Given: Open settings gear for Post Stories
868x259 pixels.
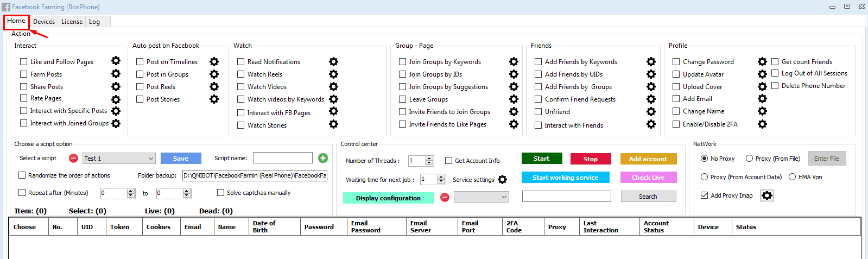Looking at the screenshot, I should (x=214, y=99).
